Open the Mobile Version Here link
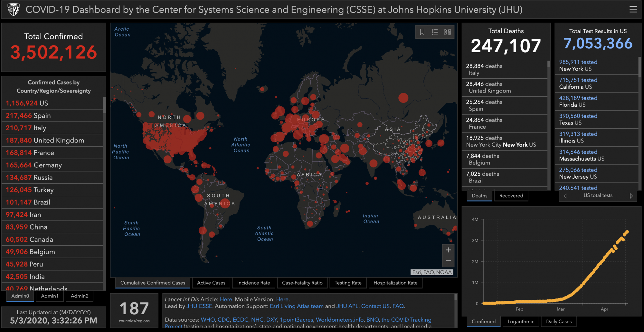The height and width of the screenshot is (332, 644). coord(282,299)
